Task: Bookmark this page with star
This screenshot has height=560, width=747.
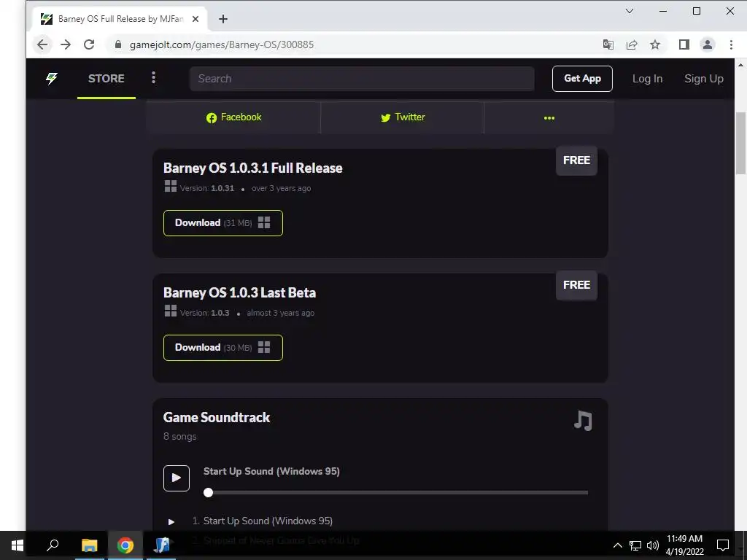Action: coord(655,44)
